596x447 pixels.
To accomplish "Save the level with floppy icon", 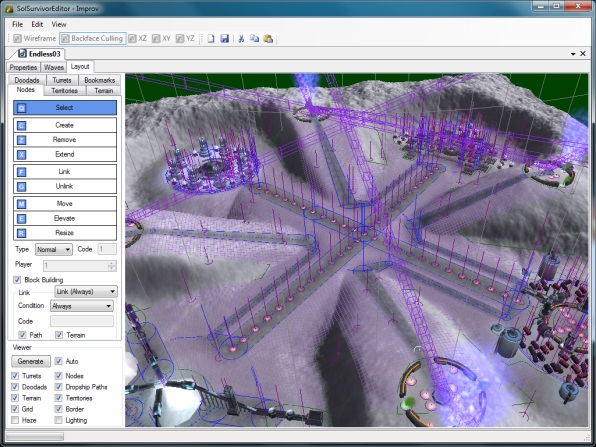I will (x=225, y=38).
